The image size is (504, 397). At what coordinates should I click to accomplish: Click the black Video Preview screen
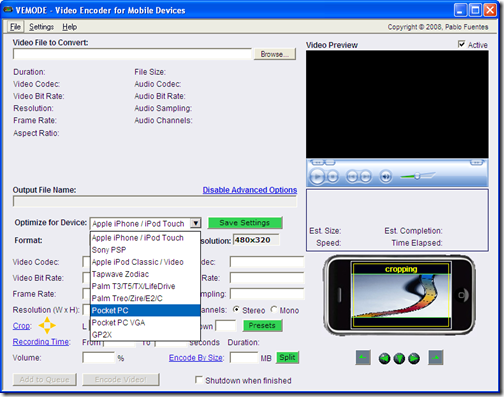tap(397, 104)
